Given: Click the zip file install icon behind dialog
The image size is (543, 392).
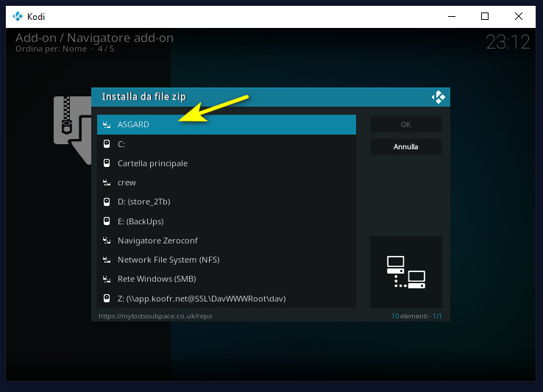Looking at the screenshot, I should (x=72, y=130).
